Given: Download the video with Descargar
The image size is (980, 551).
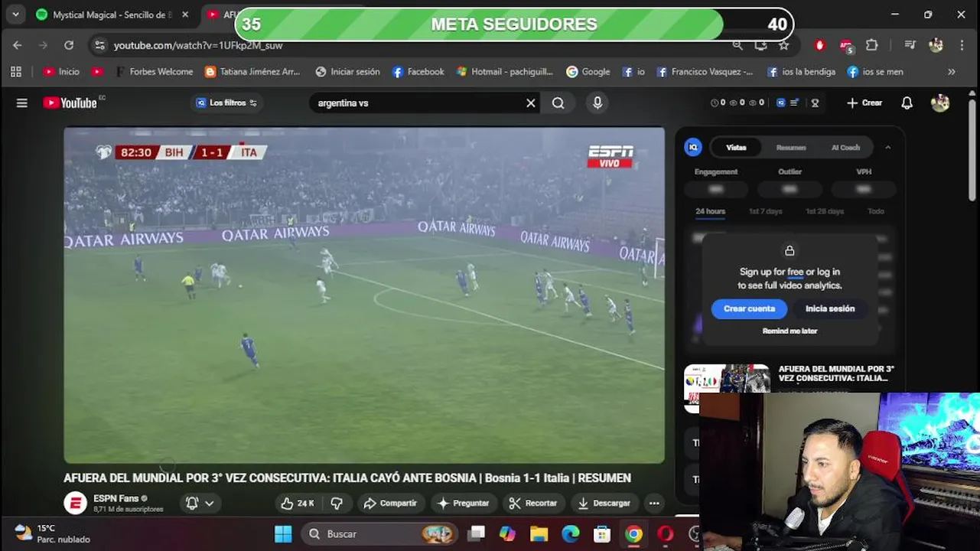Looking at the screenshot, I should [x=604, y=503].
